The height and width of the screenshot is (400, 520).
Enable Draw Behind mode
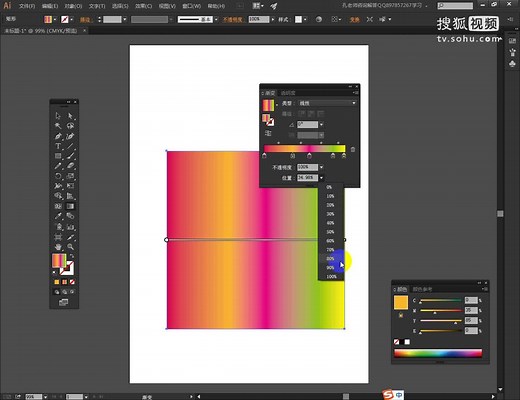64,292
